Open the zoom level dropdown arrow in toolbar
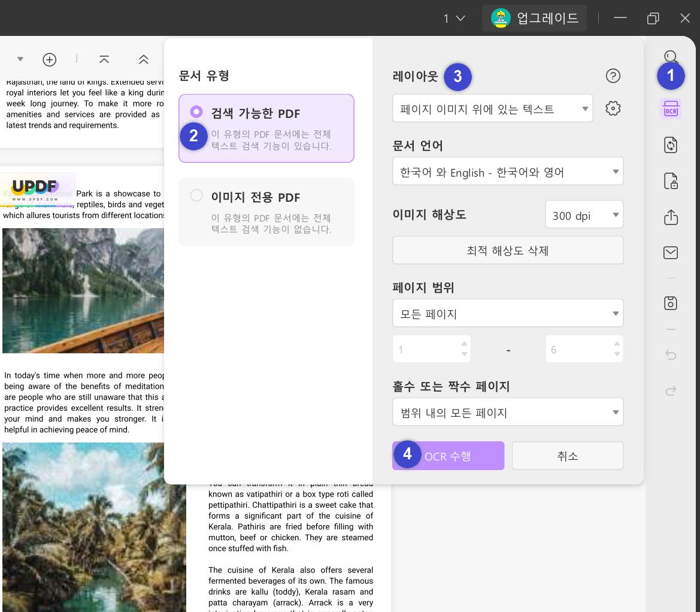Image resolution: width=700 pixels, height=612 pixels. tap(20, 59)
